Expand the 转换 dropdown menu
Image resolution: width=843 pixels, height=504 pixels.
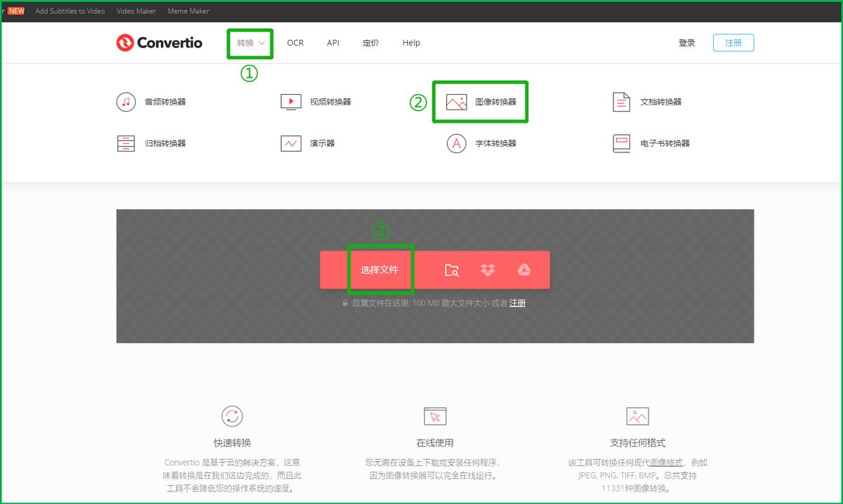[x=250, y=43]
